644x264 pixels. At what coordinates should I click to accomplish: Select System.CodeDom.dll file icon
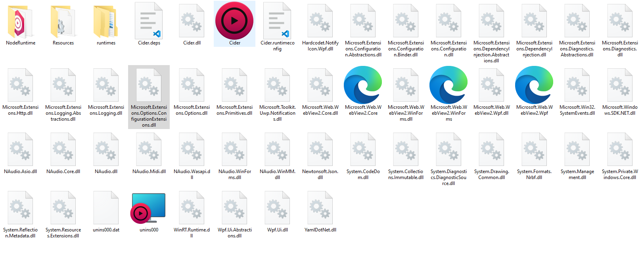[363, 149]
